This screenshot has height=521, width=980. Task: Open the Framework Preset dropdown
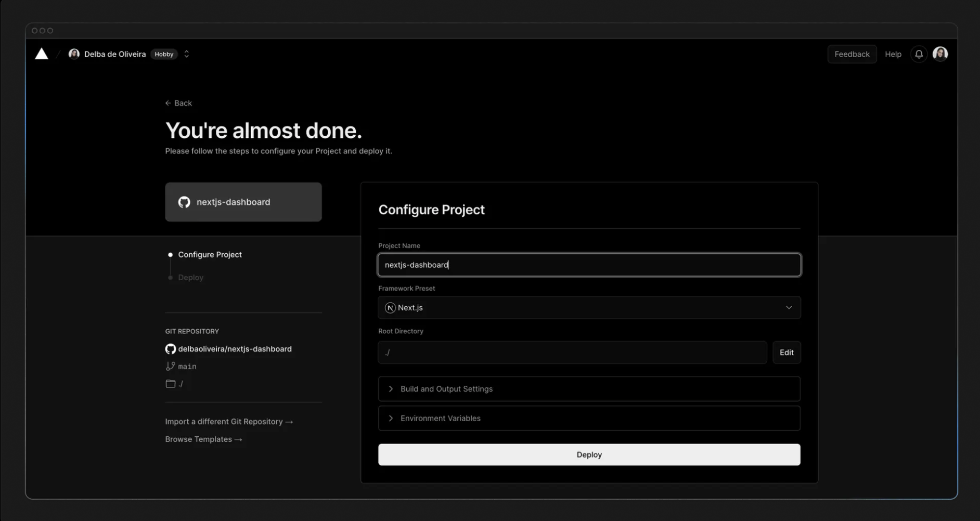(589, 308)
